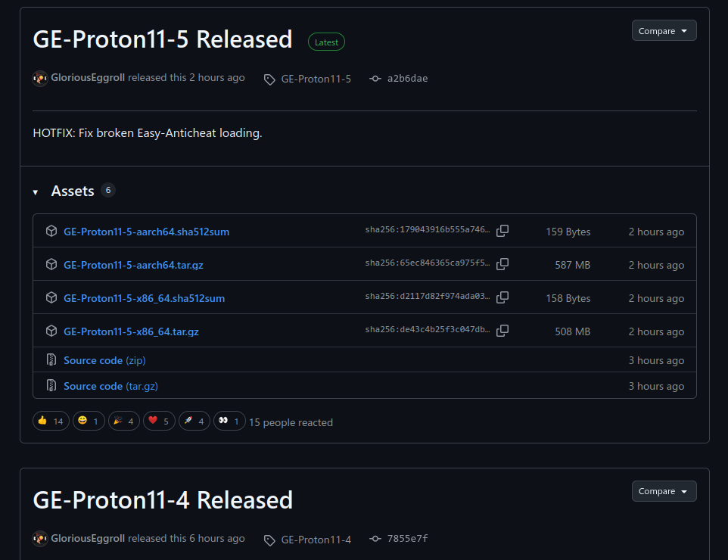Viewport: 728px width, 560px height.
Task: Open Compare dropdown for GE-Proton11-4 release
Action: [664, 491]
